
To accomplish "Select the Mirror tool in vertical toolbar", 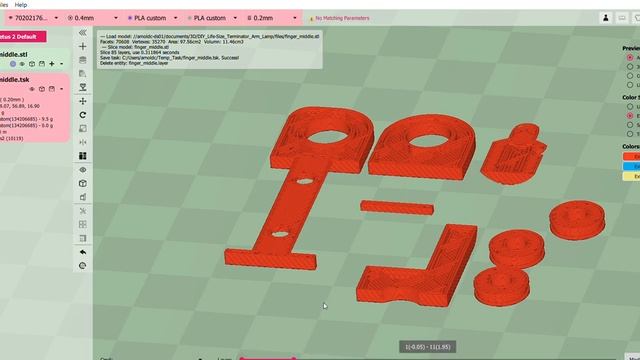I will click(x=82, y=142).
